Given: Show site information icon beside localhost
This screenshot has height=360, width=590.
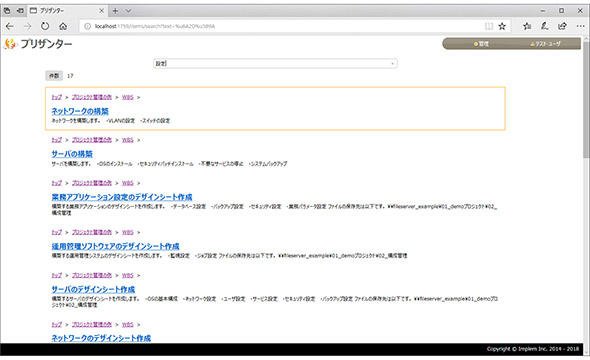Looking at the screenshot, I should (x=87, y=26).
